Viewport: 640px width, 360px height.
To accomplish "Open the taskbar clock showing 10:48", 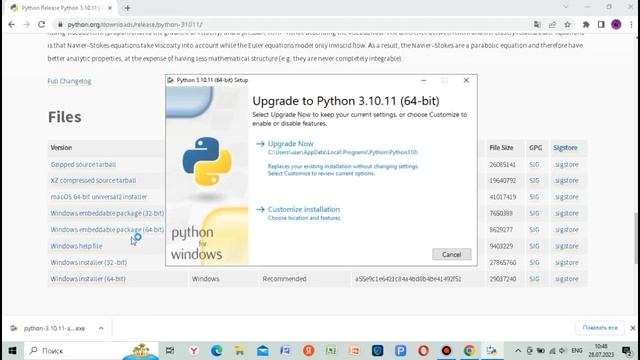I will coord(601,351).
